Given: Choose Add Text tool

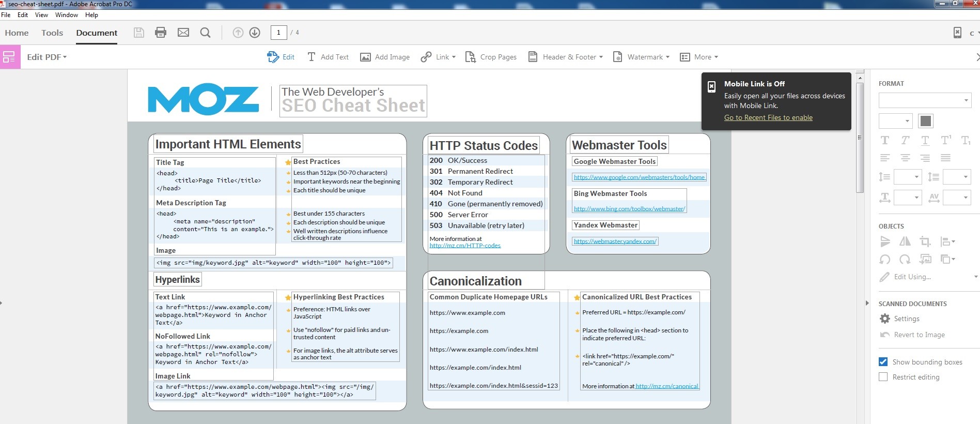Looking at the screenshot, I should [328, 57].
